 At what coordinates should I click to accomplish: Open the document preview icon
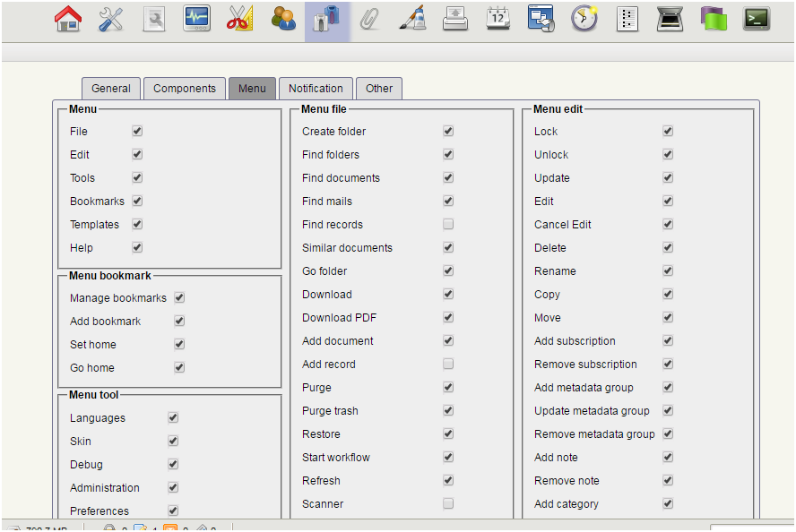click(x=152, y=19)
